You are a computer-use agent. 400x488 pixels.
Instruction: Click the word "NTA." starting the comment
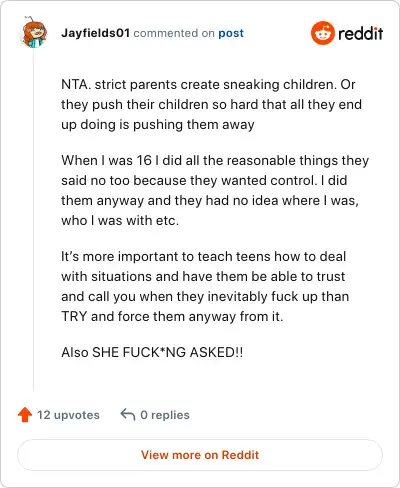[76, 84]
